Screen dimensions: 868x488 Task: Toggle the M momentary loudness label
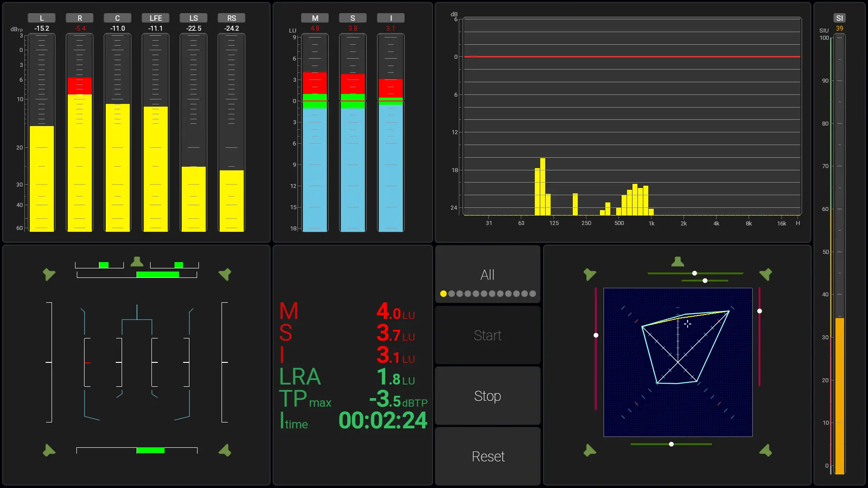[315, 18]
